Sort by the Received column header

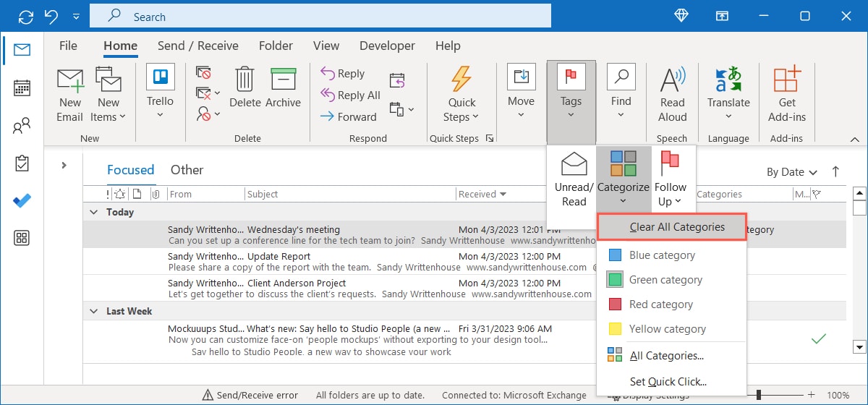pos(482,194)
